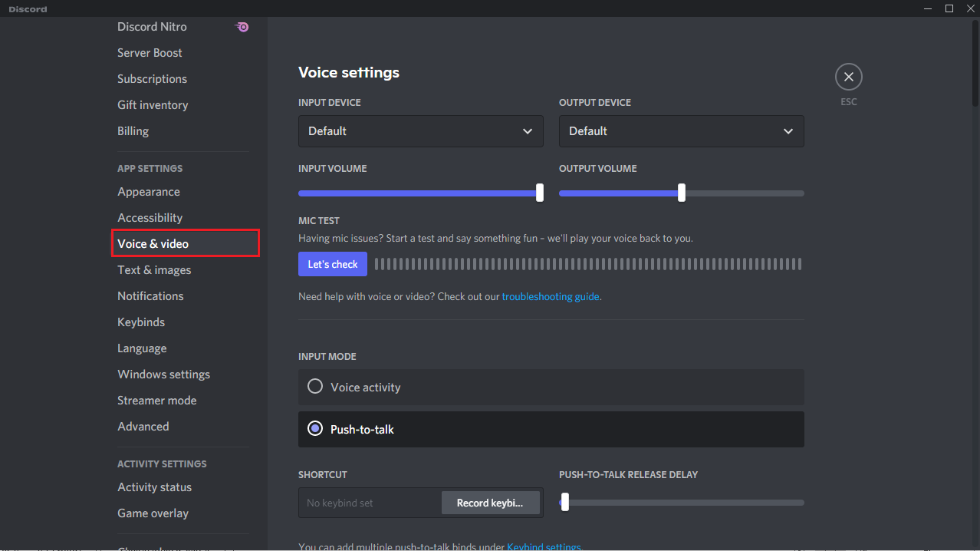Open Keybind settings via the bottom link

(x=544, y=546)
